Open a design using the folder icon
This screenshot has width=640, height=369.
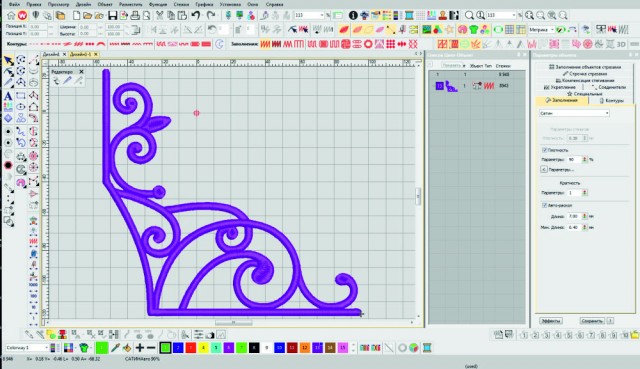click(x=87, y=16)
